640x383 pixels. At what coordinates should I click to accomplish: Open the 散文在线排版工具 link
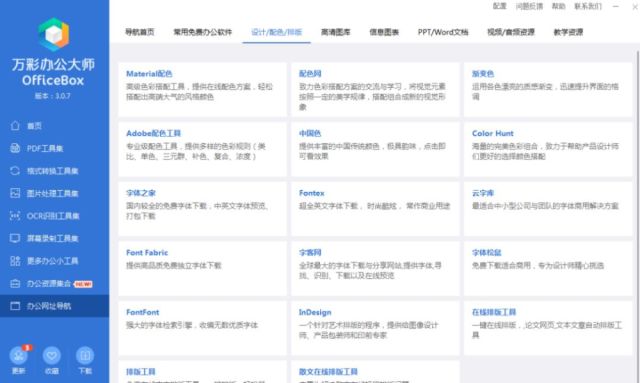pyautogui.click(x=328, y=372)
